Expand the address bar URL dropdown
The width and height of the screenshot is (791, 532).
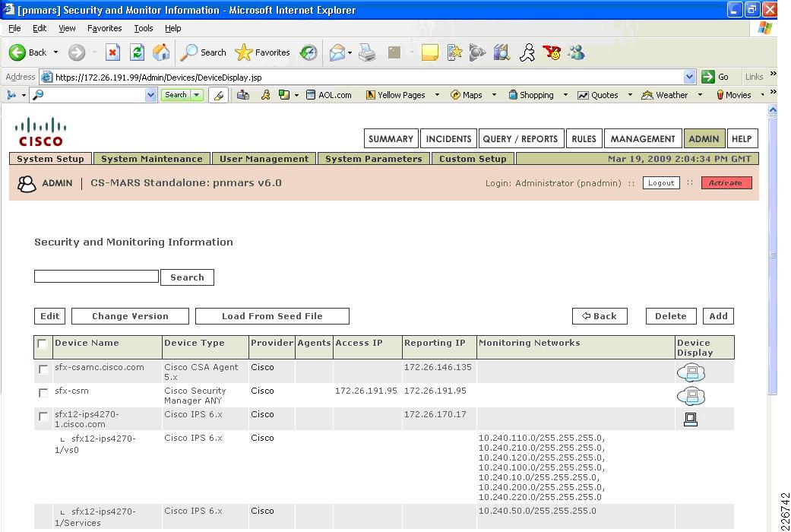coord(689,77)
